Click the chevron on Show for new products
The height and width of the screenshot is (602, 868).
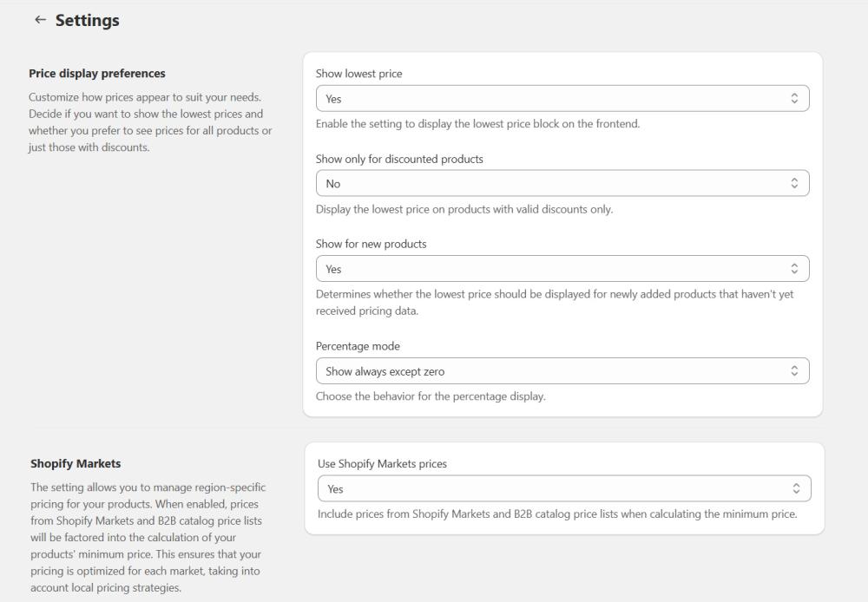point(796,268)
